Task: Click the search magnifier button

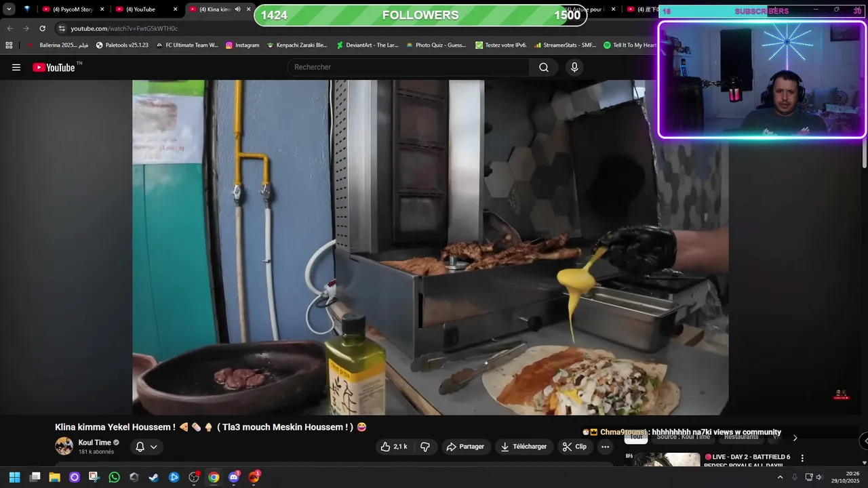Action: 544,67
